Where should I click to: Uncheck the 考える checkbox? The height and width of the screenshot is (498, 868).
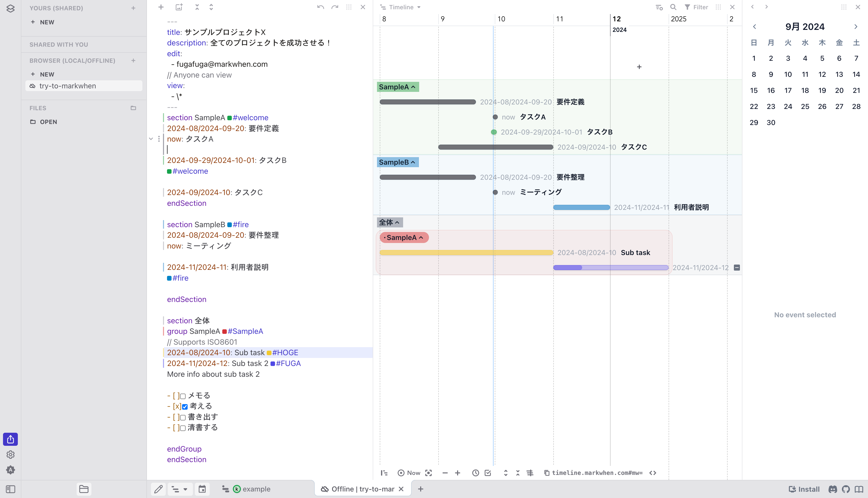185,406
